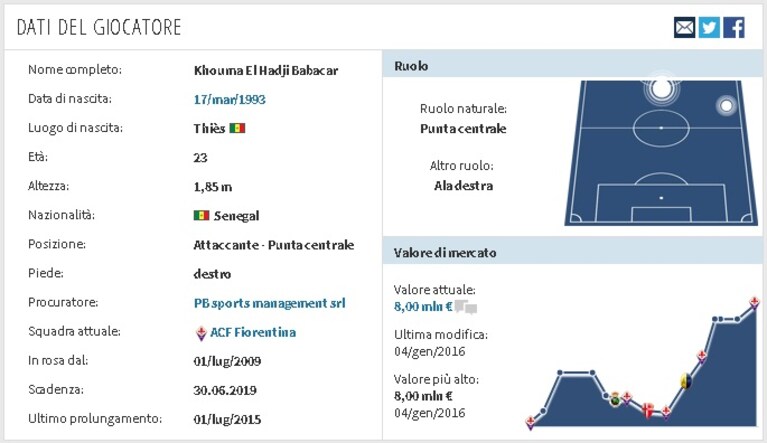Screen dimensions: 767x443
Task: Click the green club crest on chart
Action: (615, 399)
